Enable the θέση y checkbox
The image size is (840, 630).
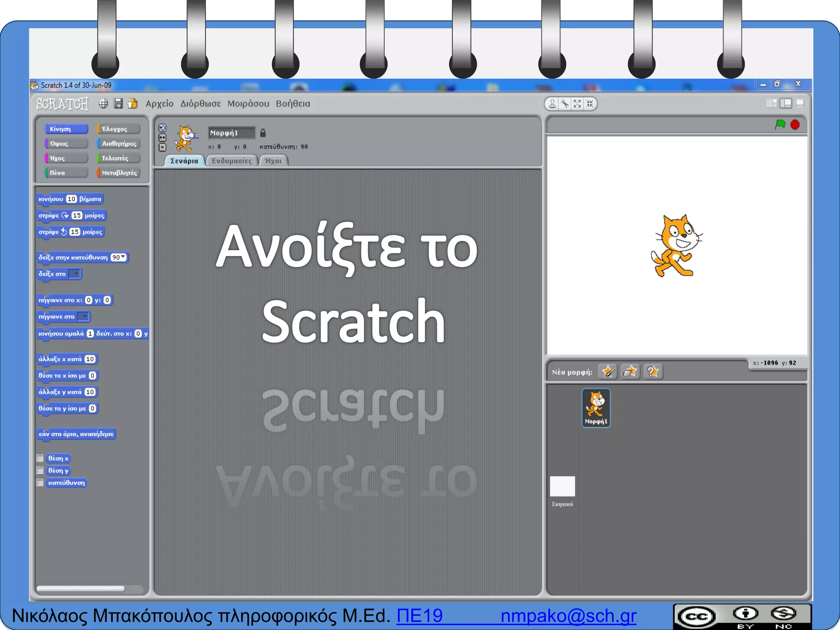pyautogui.click(x=40, y=470)
